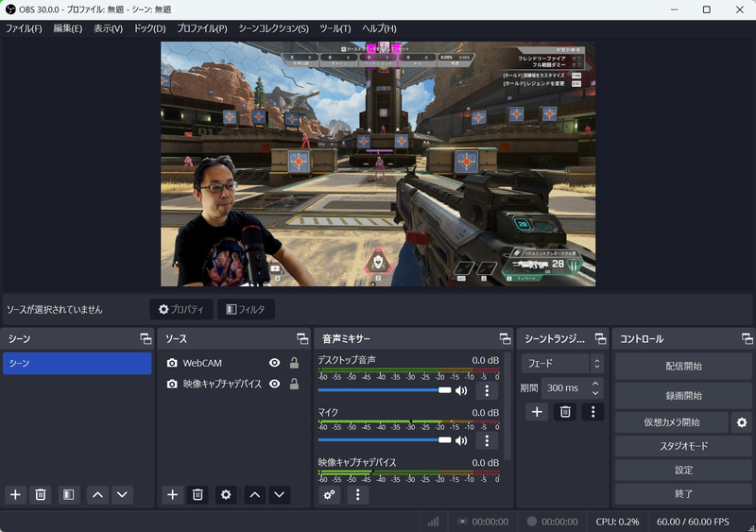Open the ヘルプ(H) menu
Screen dimensions: 756x532
click(x=379, y=28)
